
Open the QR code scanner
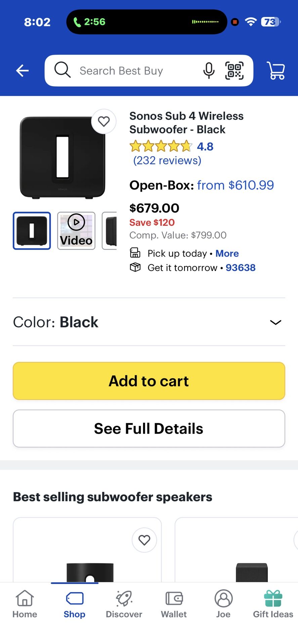coord(234,71)
